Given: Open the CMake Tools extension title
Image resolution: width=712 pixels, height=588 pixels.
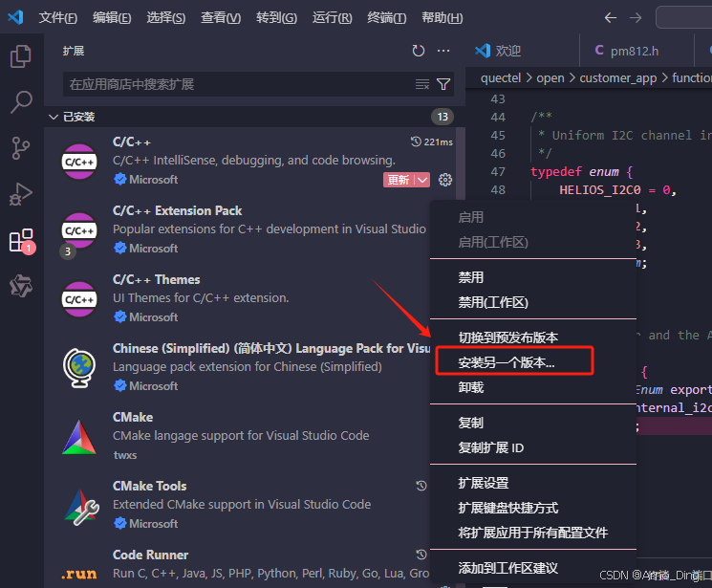Looking at the screenshot, I should (149, 487).
